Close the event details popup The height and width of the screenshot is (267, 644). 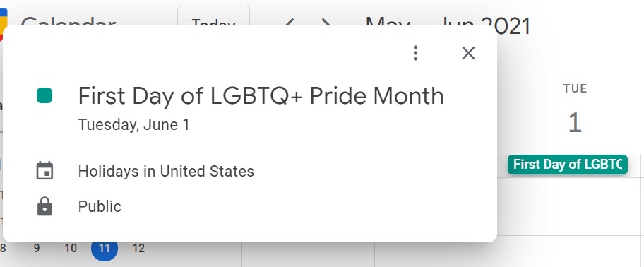(468, 53)
